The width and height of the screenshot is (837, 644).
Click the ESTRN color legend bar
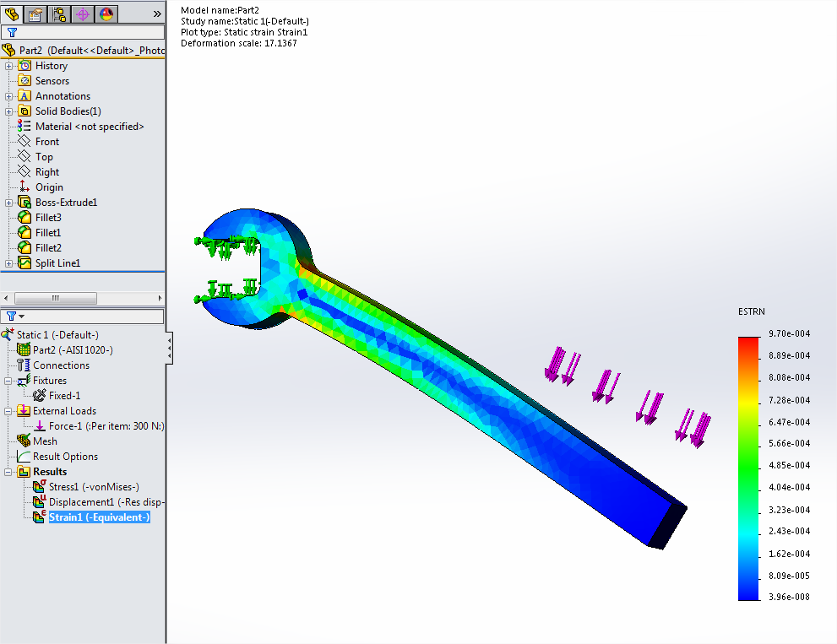coord(748,468)
